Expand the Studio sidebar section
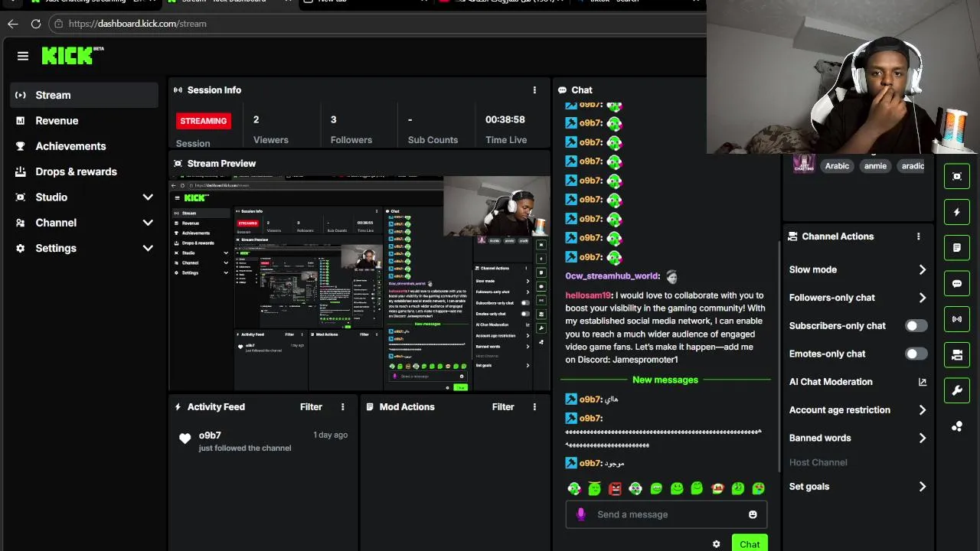The width and height of the screenshot is (980, 551). point(148,197)
